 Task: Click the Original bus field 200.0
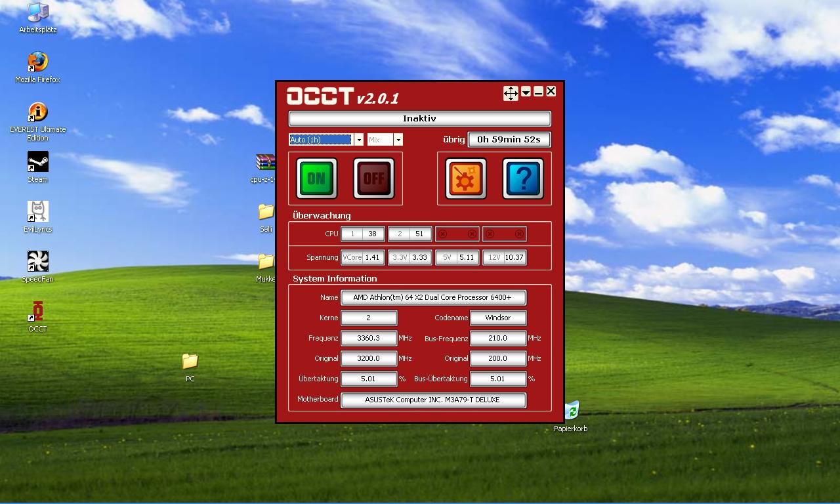498,358
